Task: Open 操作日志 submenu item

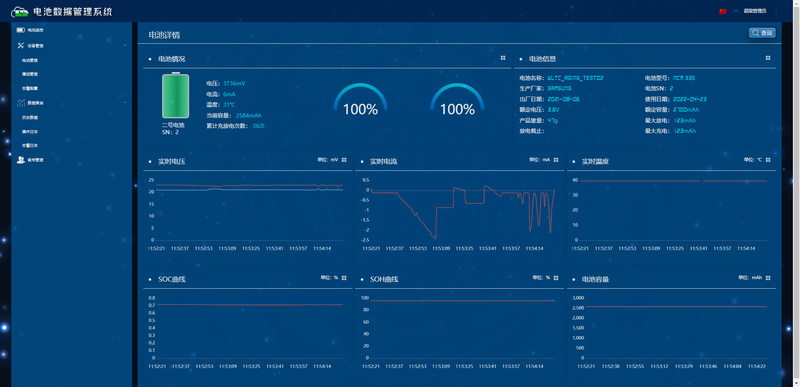Action: (x=30, y=132)
